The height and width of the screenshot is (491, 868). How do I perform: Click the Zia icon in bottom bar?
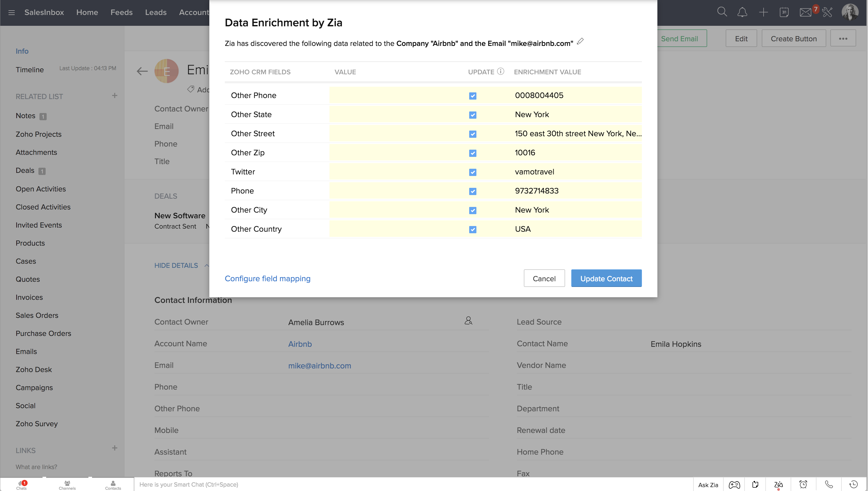point(778,485)
